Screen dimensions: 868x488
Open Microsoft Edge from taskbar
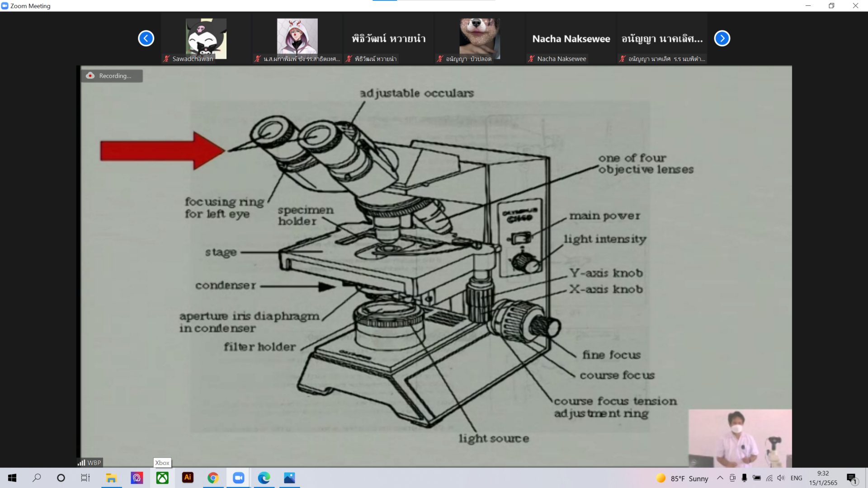coord(264,478)
